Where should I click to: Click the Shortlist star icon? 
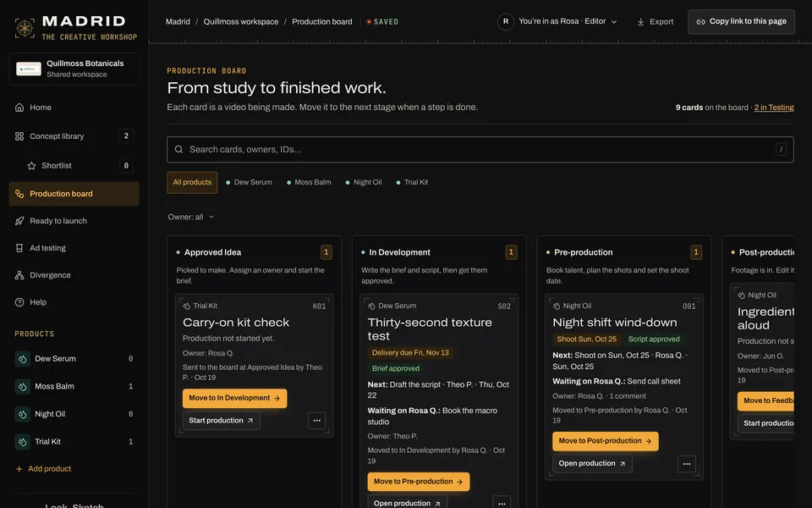click(31, 166)
